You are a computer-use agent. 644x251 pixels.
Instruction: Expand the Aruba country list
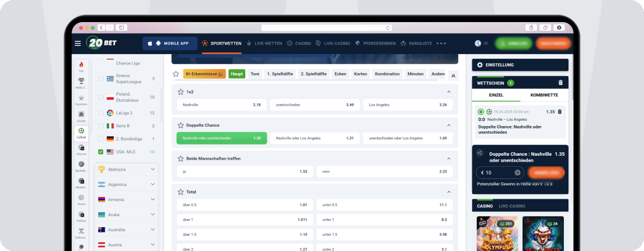click(127, 214)
